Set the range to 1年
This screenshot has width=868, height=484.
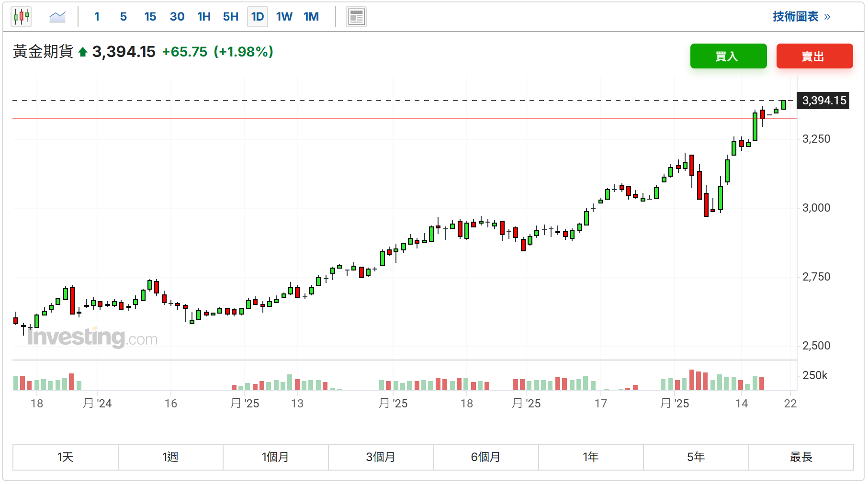point(591,457)
